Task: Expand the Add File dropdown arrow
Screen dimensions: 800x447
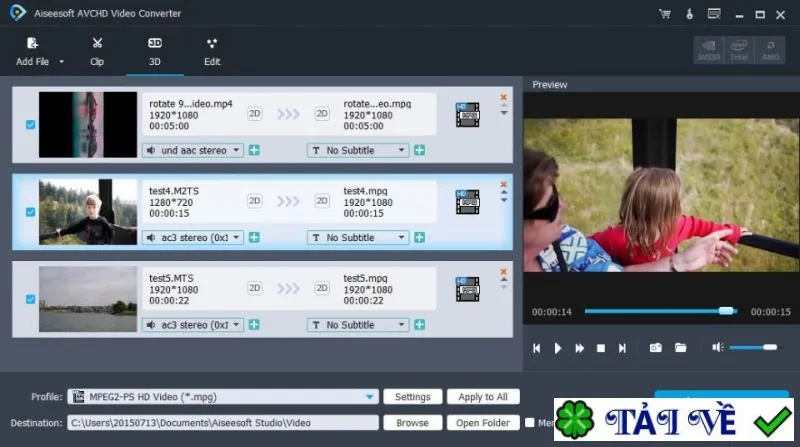Action: tap(61, 62)
